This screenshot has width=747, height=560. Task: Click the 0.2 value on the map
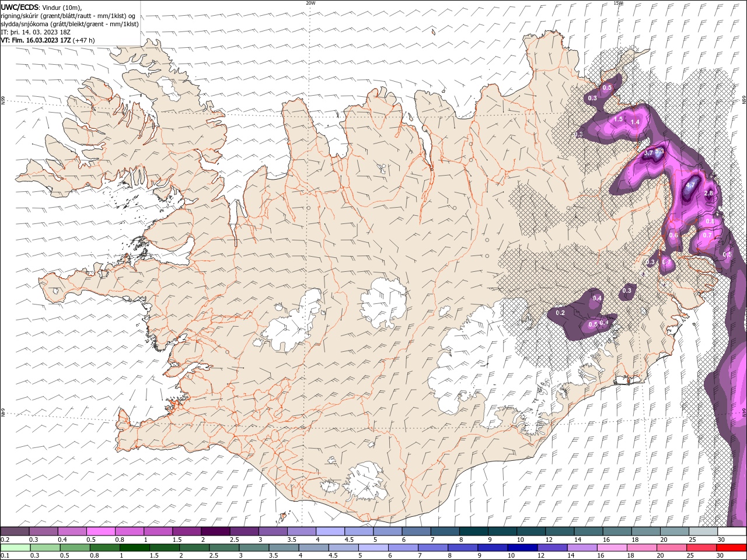561,313
